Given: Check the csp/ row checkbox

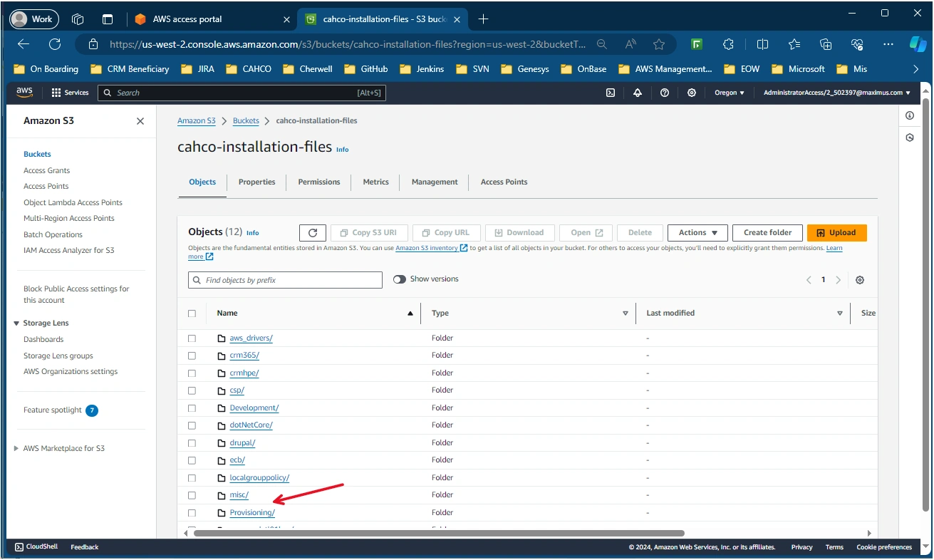Looking at the screenshot, I should pos(192,390).
